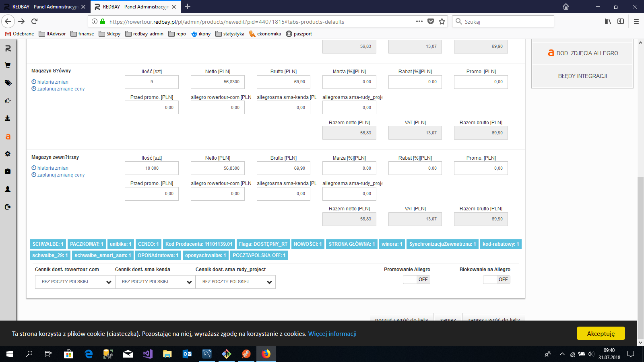Viewport: 644px width, 362px height.
Task: Click the briefcase icon in sidebar
Action: point(8,171)
